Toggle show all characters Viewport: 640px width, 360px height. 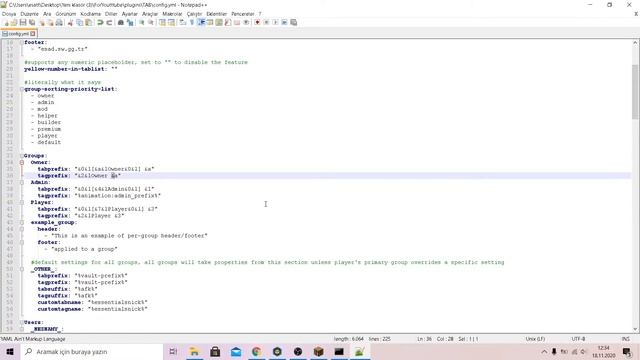(x=192, y=22)
